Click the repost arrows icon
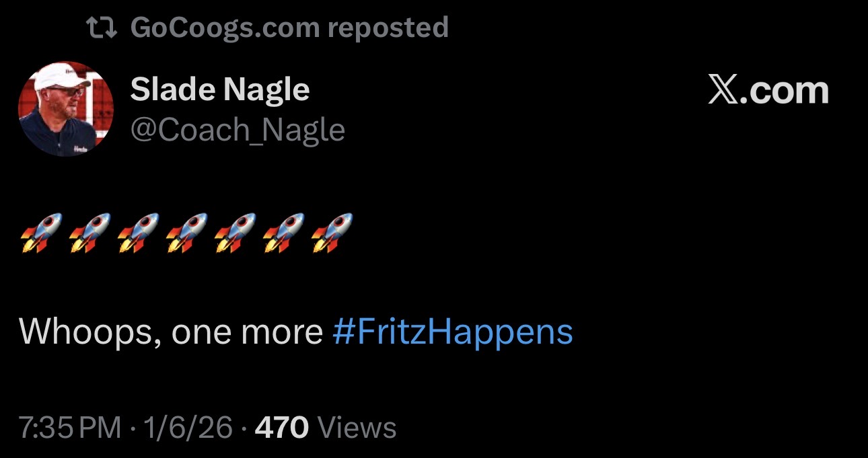 [x=102, y=28]
